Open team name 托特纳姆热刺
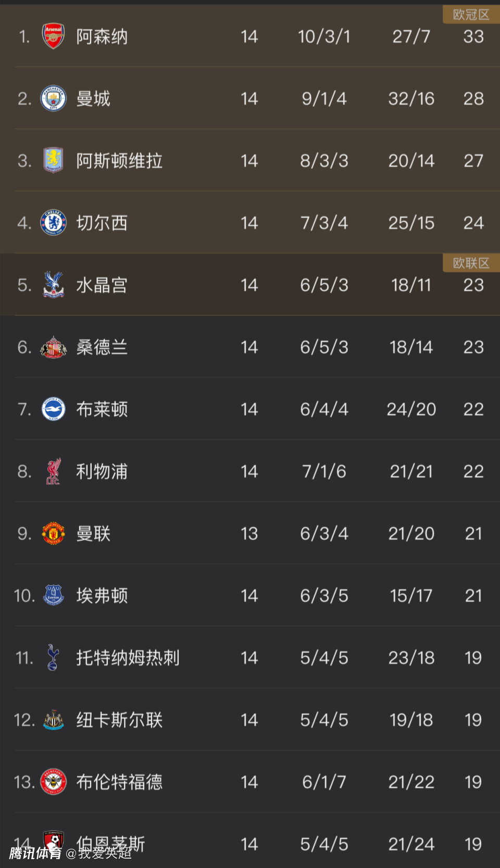The width and height of the screenshot is (500, 868). click(128, 658)
